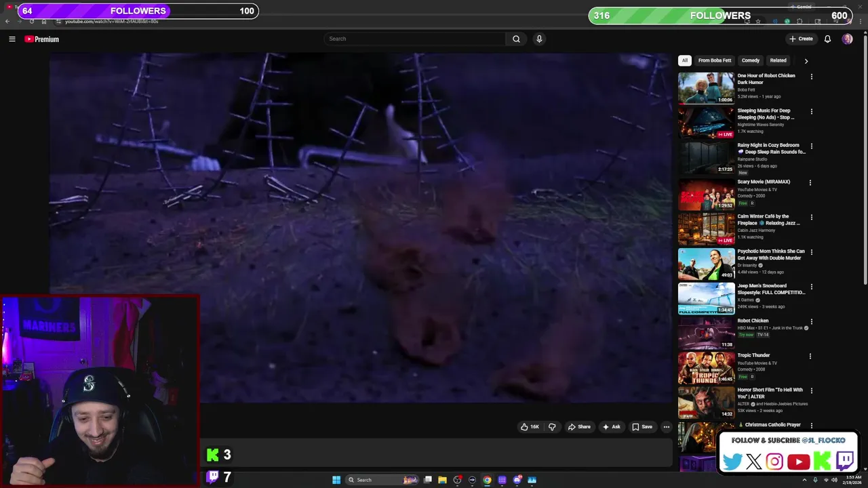Screen dimensions: 868x488
Task: Start voice search with microphone icon
Action: pyautogui.click(x=539, y=39)
